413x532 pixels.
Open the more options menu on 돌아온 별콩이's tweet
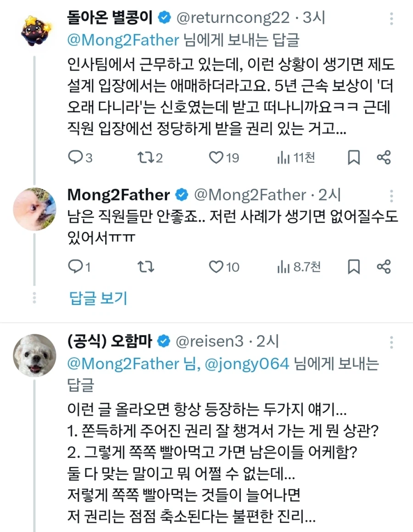pos(391,18)
